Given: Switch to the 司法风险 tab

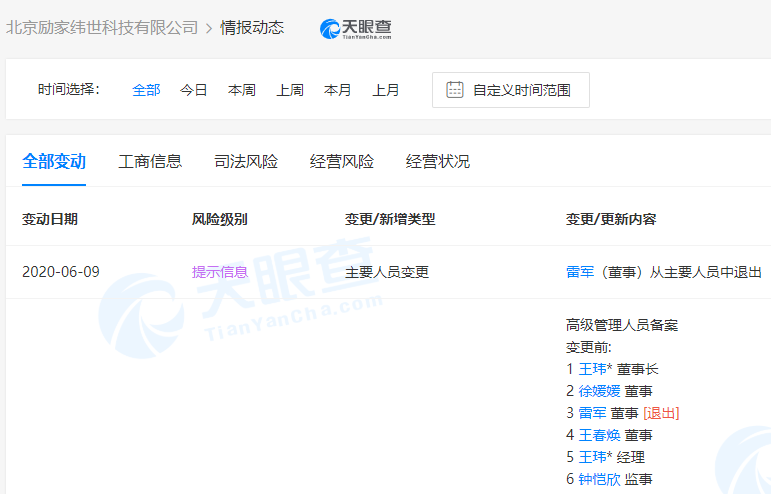Looking at the screenshot, I should [x=246, y=162].
